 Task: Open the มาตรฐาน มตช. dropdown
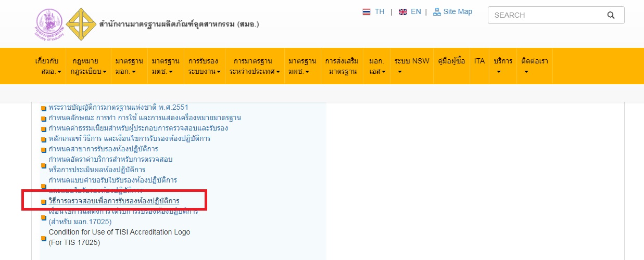tap(166, 66)
